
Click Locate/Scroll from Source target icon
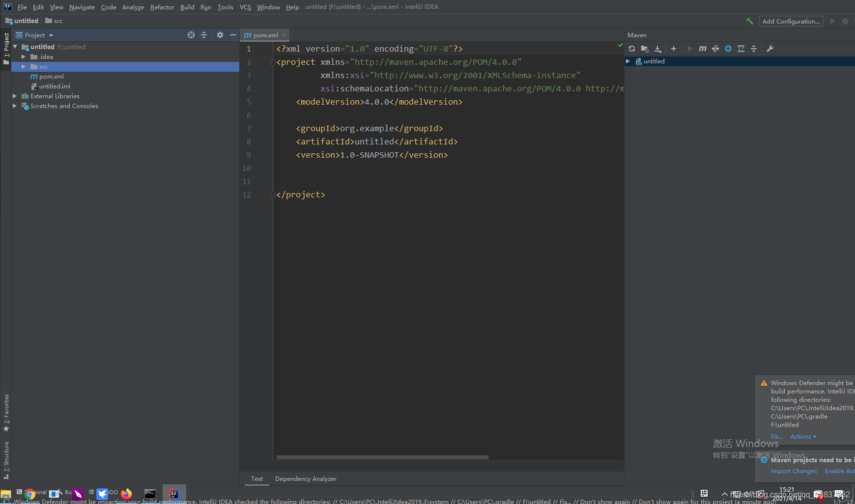[191, 35]
